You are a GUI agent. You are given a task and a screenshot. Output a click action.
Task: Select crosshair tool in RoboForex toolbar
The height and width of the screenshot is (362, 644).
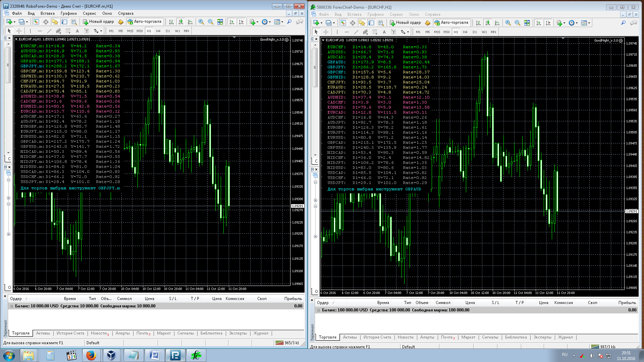click(19, 31)
